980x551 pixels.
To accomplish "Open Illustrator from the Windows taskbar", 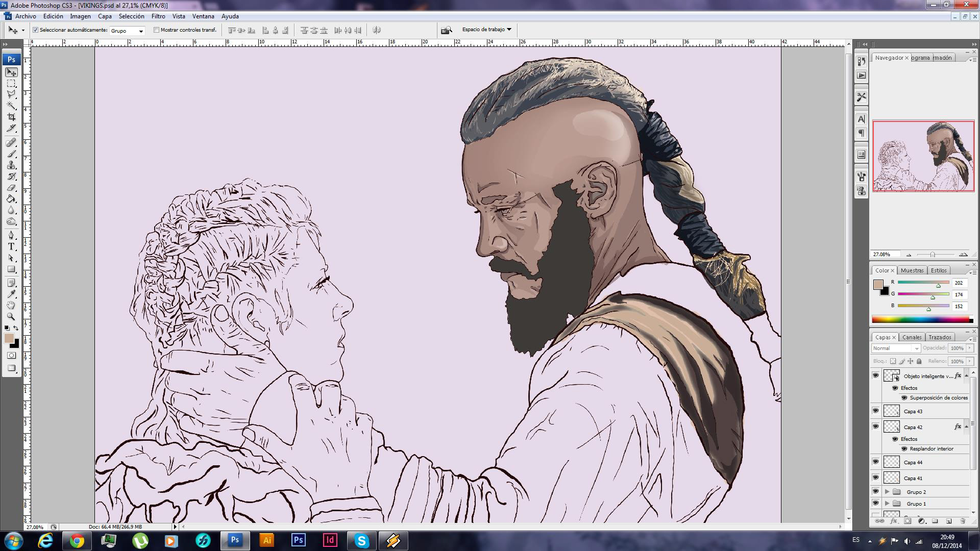I will (x=266, y=540).
